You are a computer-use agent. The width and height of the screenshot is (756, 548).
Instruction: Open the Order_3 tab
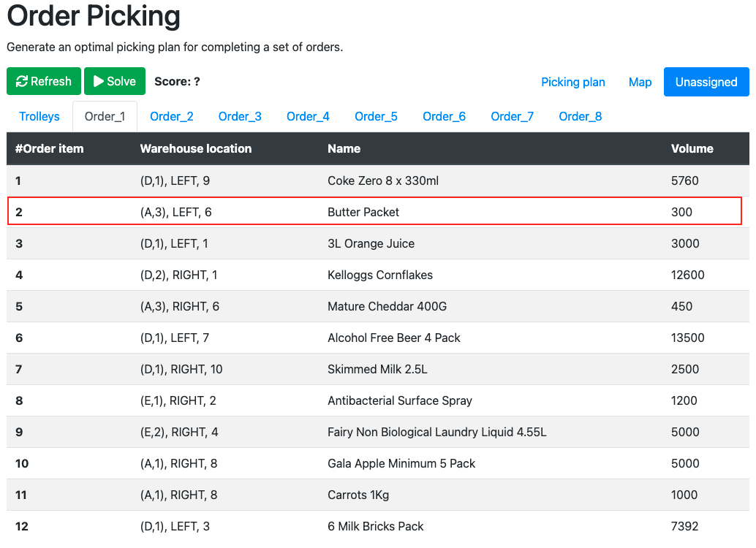click(x=240, y=117)
